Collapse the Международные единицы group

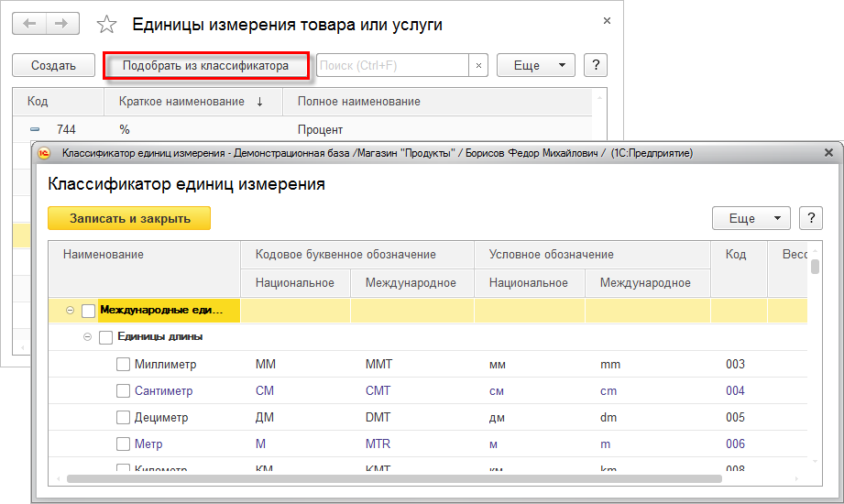point(71,311)
